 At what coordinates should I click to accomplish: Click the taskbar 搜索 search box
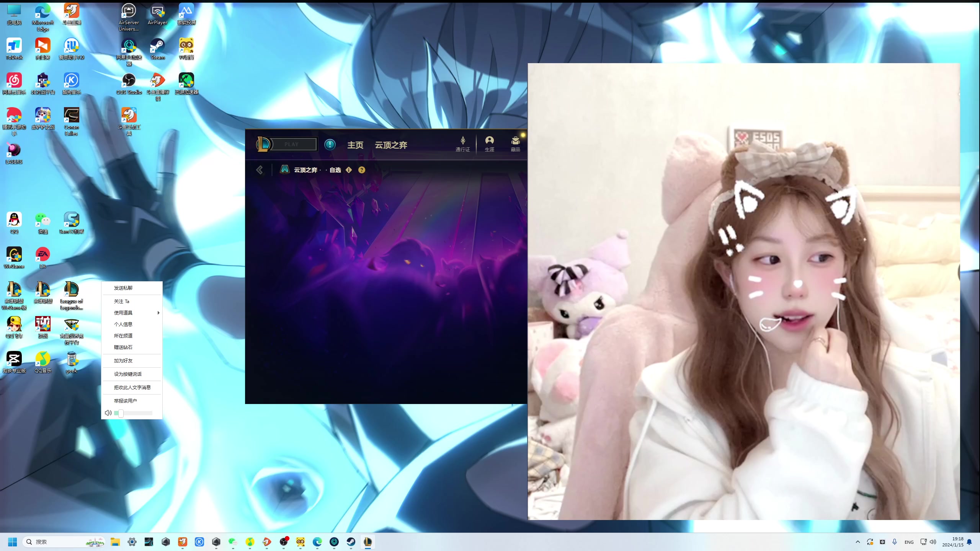pos(64,542)
